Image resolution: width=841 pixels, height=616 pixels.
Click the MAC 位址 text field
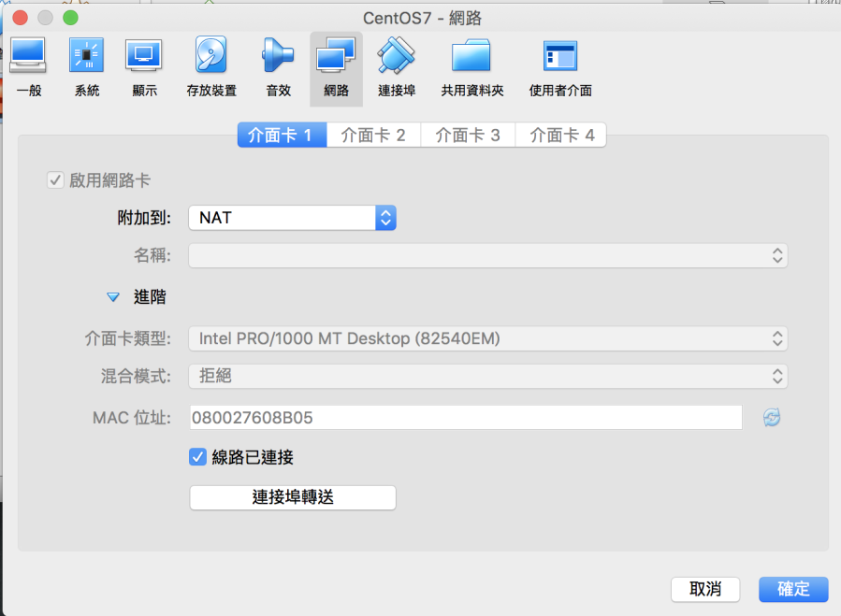click(x=465, y=418)
